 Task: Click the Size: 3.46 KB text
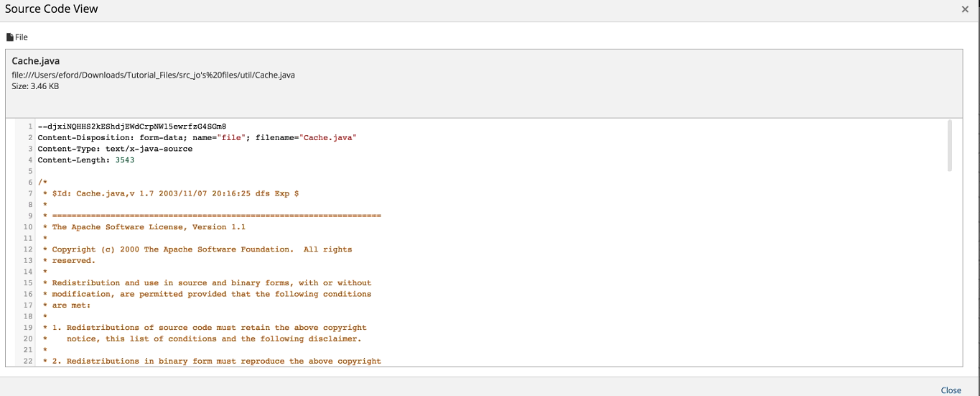click(35, 86)
